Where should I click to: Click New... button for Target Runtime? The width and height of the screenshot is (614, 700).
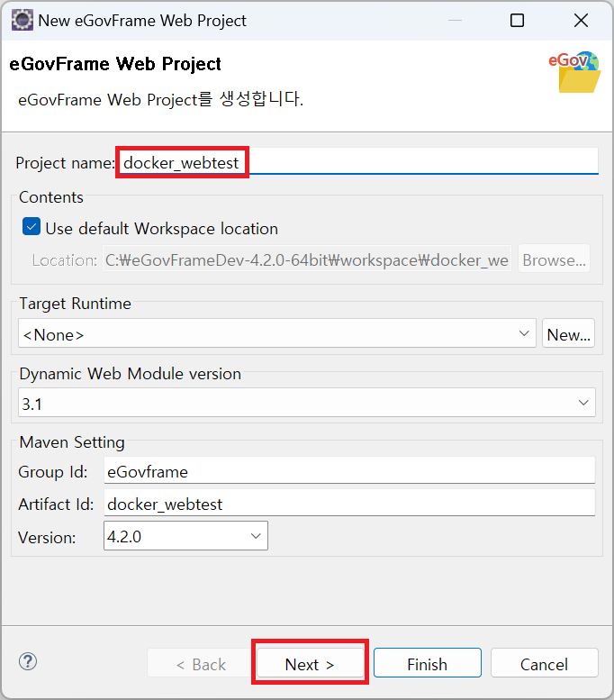(569, 334)
